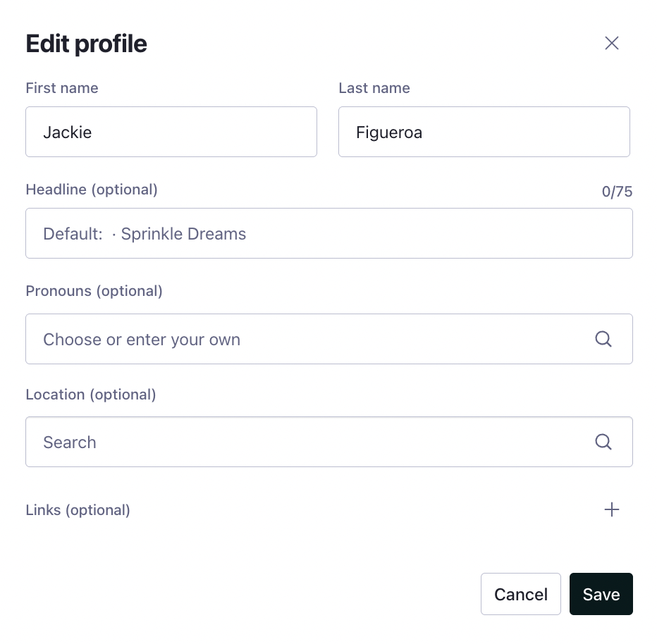Cancel editing the profile
This screenshot has height=644, width=657.
[x=520, y=594]
